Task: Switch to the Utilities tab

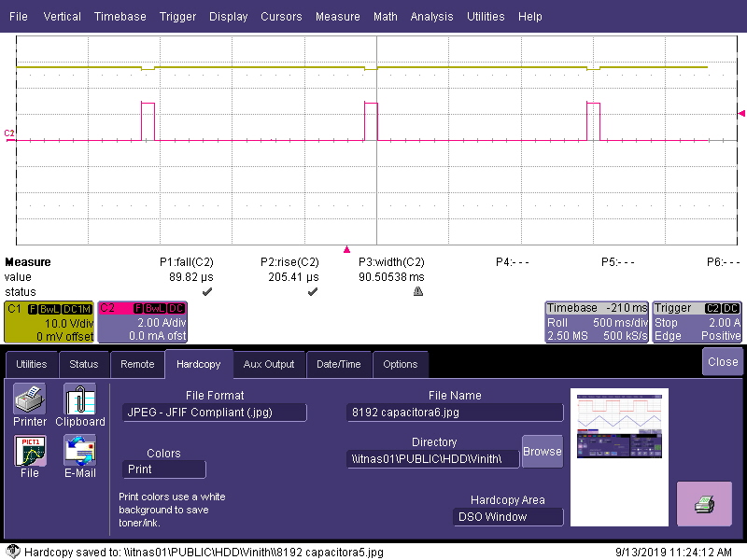Action: tap(32, 364)
